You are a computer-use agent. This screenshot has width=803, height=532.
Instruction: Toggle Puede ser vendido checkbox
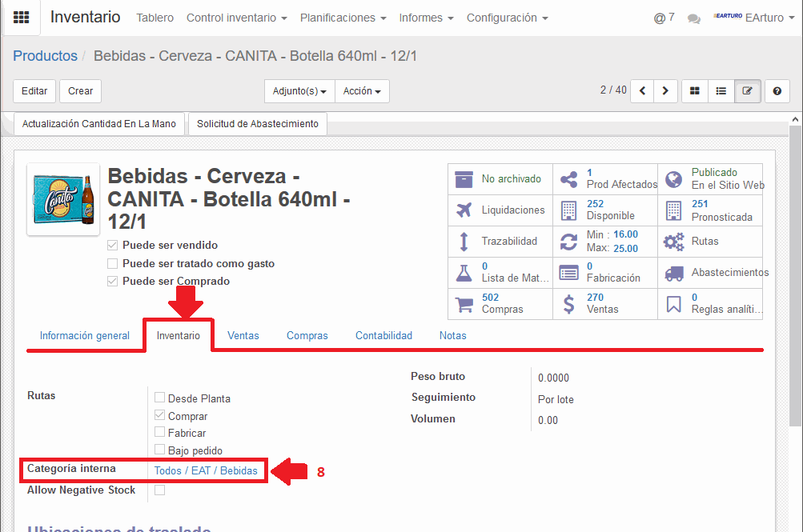click(112, 246)
